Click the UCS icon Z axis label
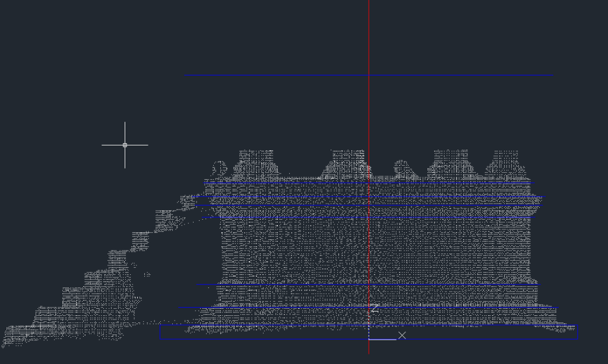 click(375, 308)
